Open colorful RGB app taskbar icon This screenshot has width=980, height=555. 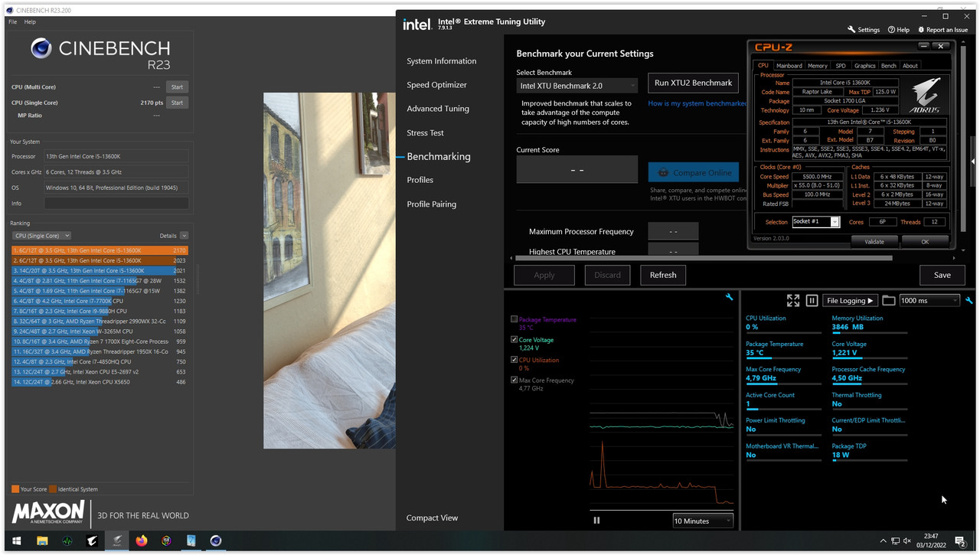pyautogui.click(x=166, y=541)
